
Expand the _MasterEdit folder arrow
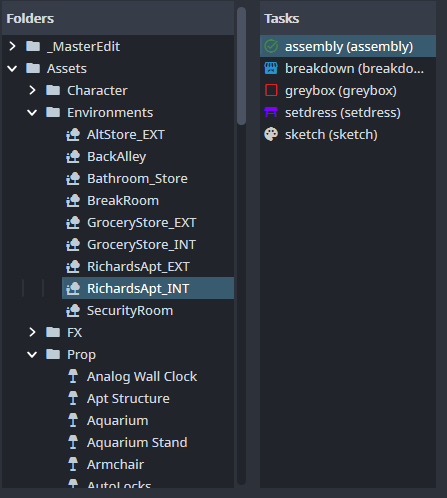(12, 46)
